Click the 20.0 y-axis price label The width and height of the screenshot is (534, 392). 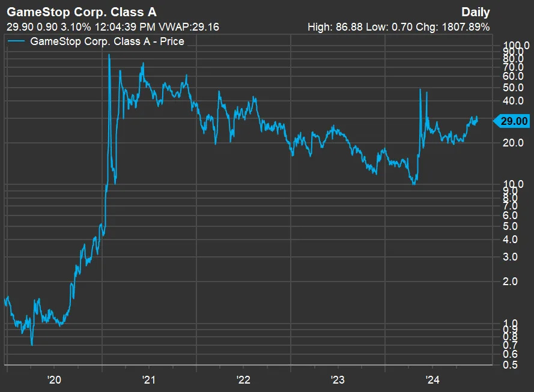coord(513,143)
